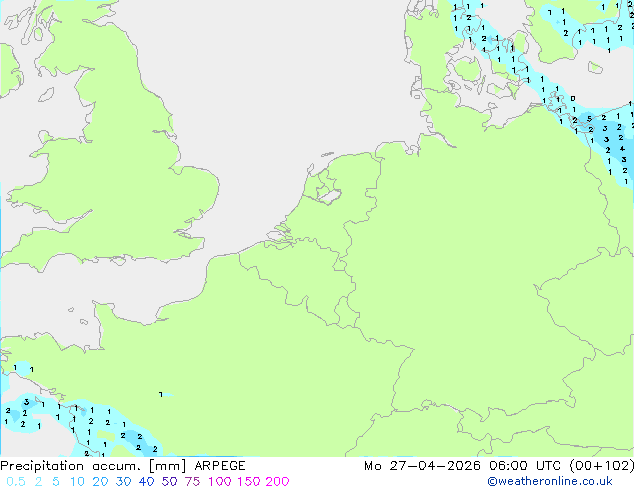Click the date '27-04-2026'

pos(435,466)
